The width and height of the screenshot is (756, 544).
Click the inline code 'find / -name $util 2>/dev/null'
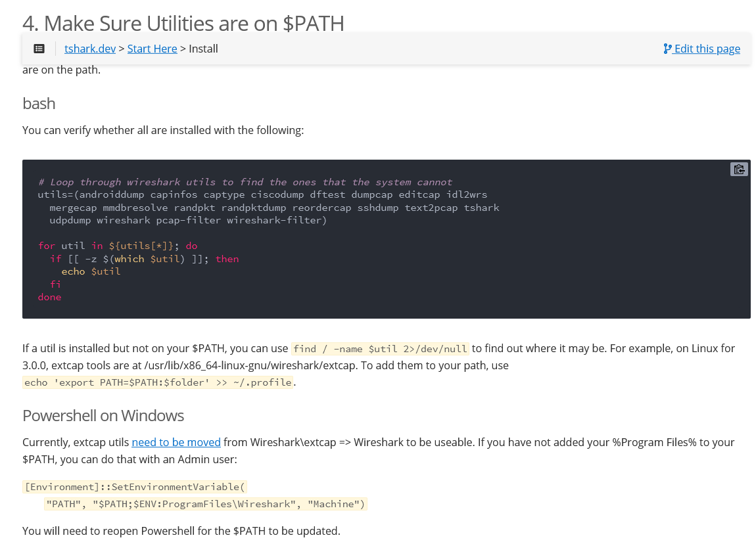click(x=380, y=349)
